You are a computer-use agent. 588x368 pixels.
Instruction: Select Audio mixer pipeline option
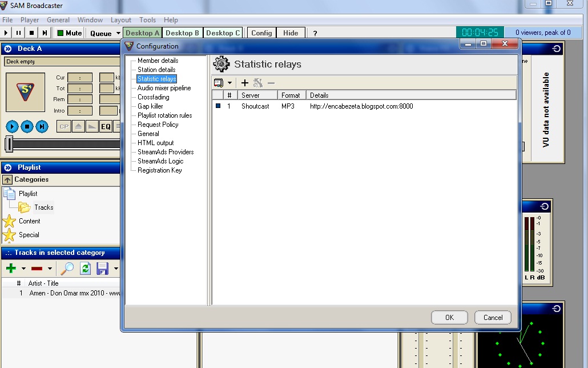tap(164, 88)
